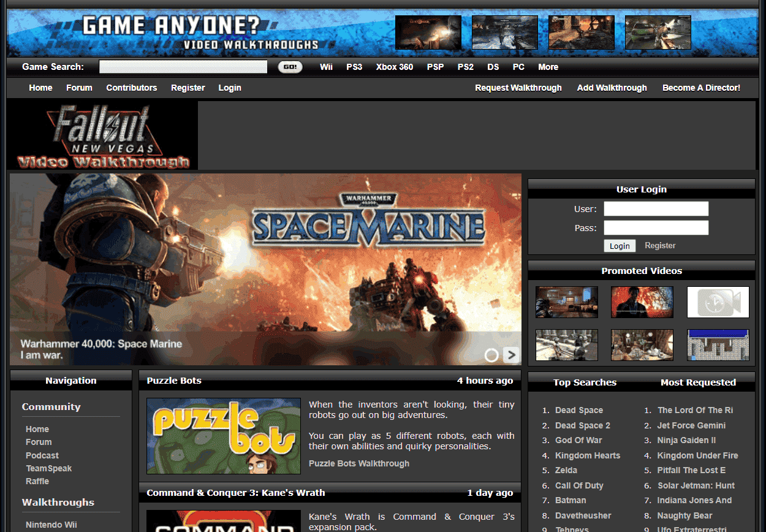
Task: Open the first promoted video thumbnail
Action: tap(566, 302)
